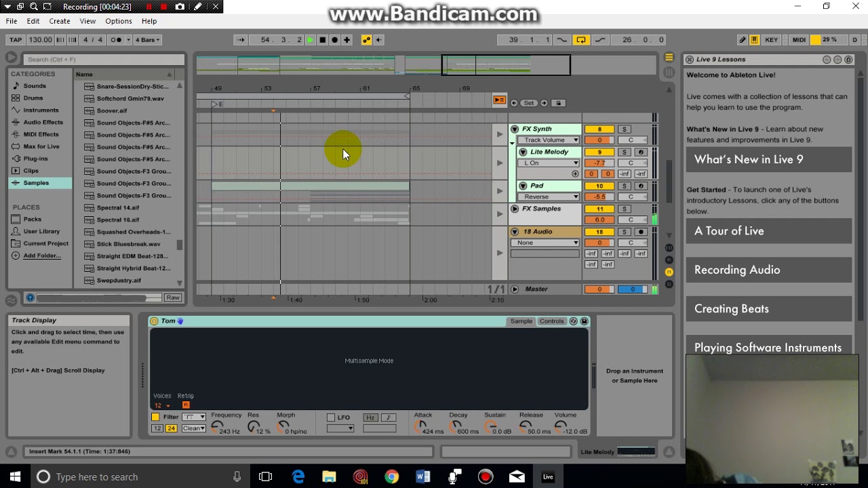Open the File menu
Image resolution: width=868 pixels, height=488 pixels.
tap(12, 21)
